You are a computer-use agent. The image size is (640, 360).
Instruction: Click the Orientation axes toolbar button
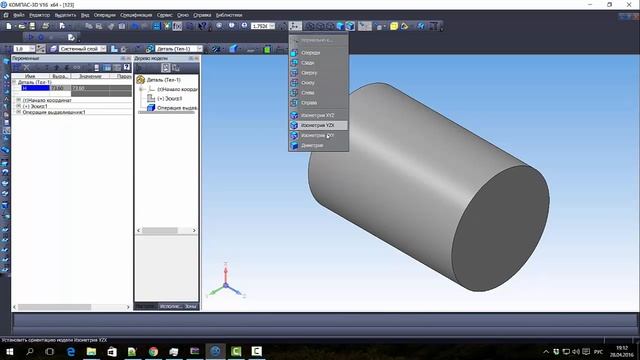click(x=295, y=26)
